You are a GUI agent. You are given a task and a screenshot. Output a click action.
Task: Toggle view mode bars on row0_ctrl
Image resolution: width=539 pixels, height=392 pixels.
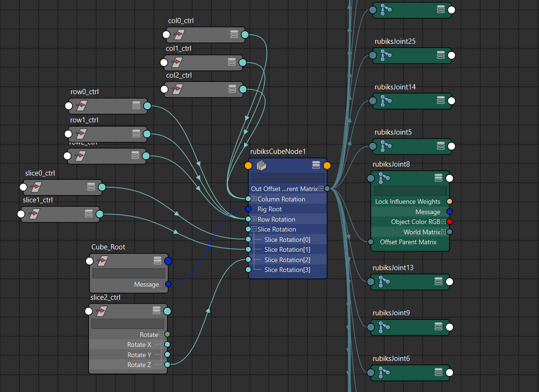point(136,105)
